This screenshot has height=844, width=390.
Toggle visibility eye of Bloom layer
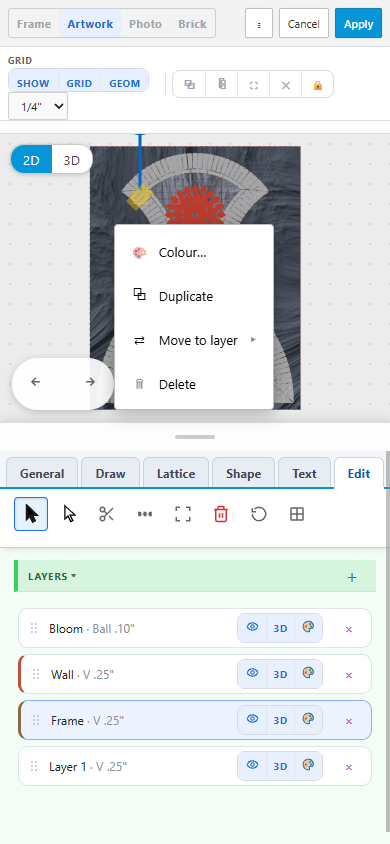click(x=252, y=628)
